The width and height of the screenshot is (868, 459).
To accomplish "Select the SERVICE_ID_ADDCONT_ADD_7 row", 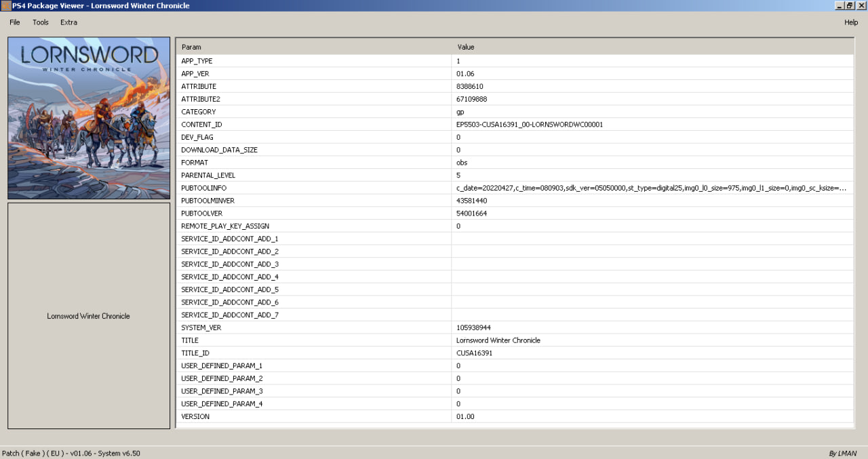I will [x=515, y=315].
